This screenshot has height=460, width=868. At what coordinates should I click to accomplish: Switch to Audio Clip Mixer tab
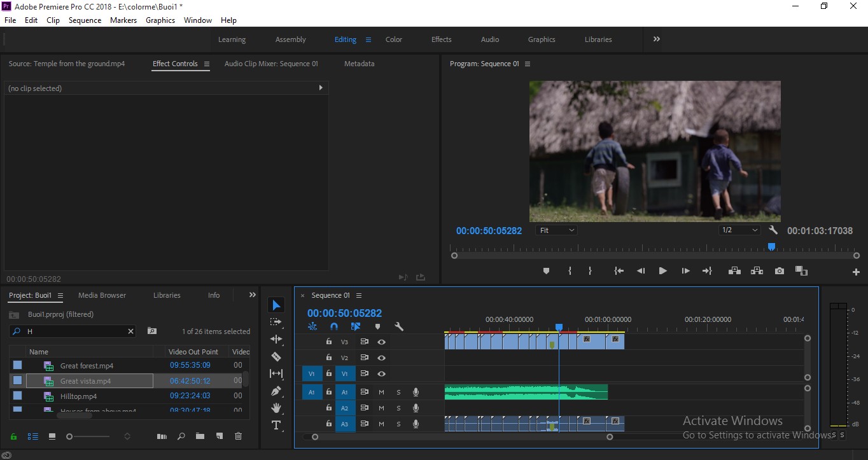point(271,64)
